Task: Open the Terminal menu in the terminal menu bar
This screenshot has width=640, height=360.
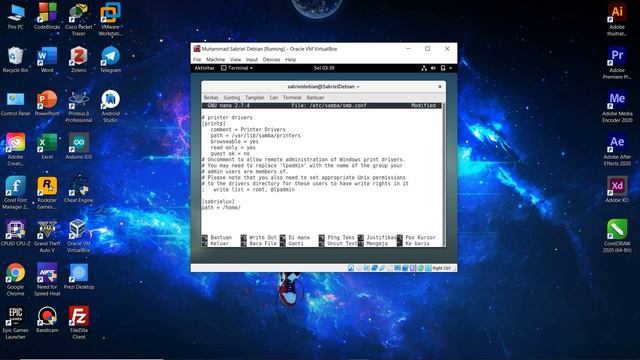Action: pos(292,98)
